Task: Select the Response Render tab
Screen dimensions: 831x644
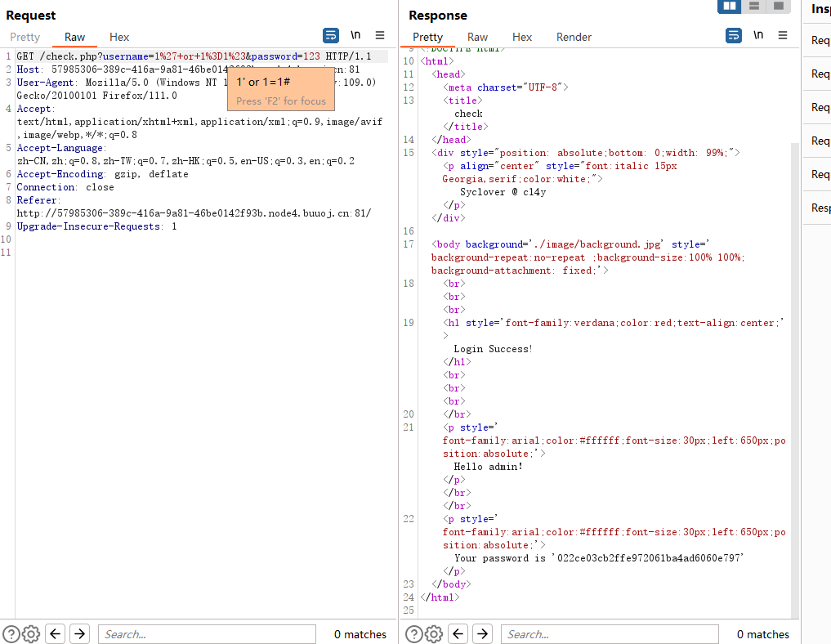Action: pyautogui.click(x=574, y=37)
